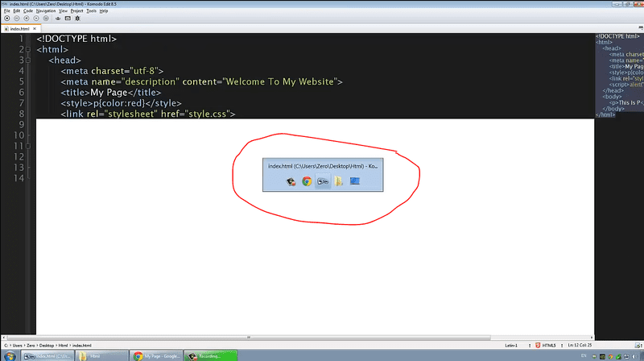Click index.html in the breadcrumb path
This screenshot has height=361, width=644.
click(x=82, y=346)
